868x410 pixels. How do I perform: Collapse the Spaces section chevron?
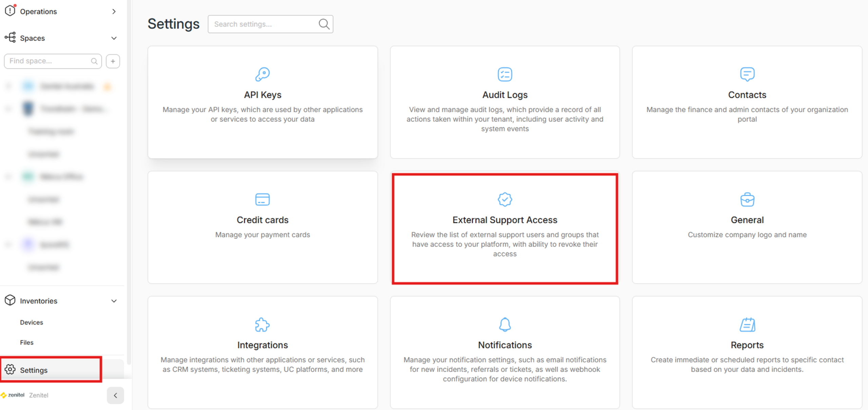click(114, 38)
